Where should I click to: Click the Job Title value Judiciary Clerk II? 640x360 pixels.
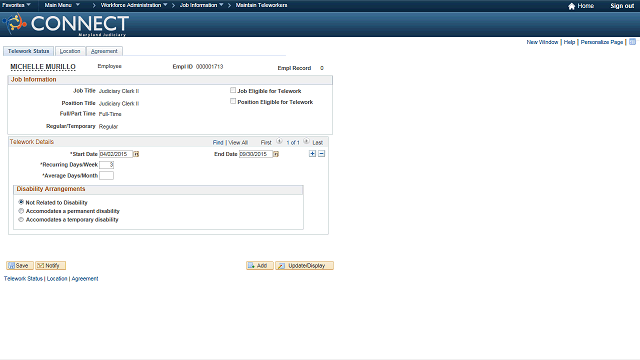click(x=119, y=91)
